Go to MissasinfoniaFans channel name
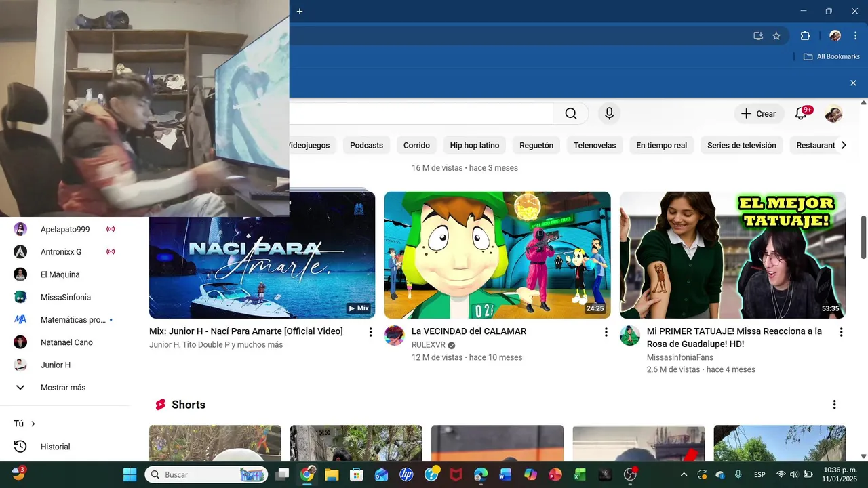 [x=679, y=357]
